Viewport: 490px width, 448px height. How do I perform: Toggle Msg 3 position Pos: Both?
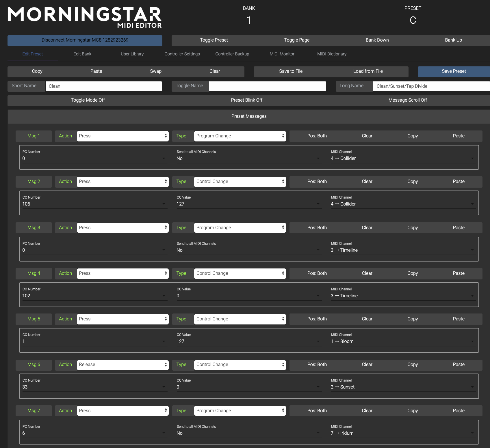[317, 228]
